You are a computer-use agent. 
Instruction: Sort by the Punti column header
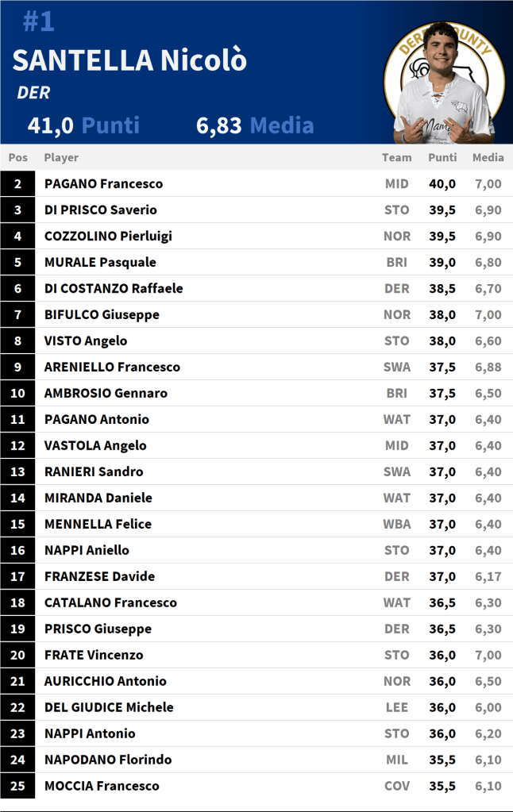[x=442, y=157]
